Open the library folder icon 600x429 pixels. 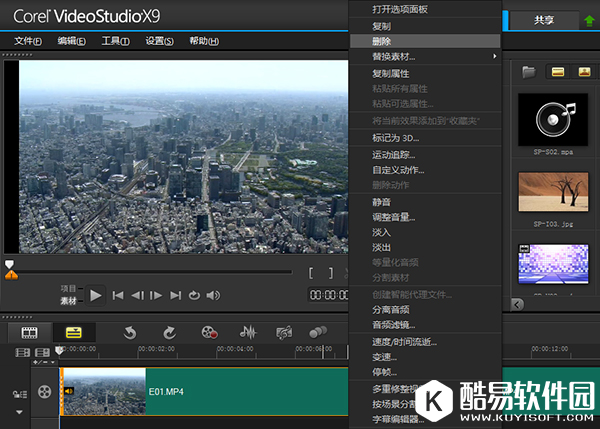coord(528,72)
